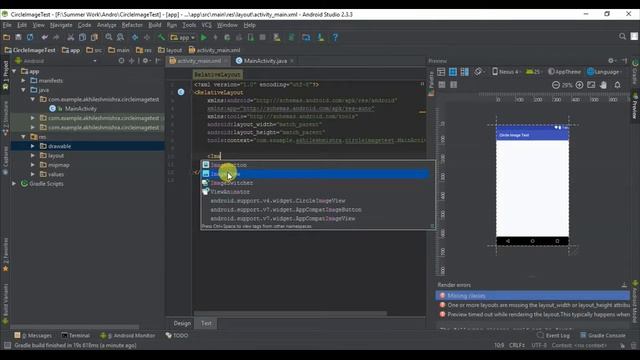This screenshot has height=360, width=640.
Task: Zoom in on the layout Preview
Action: click(x=579, y=85)
